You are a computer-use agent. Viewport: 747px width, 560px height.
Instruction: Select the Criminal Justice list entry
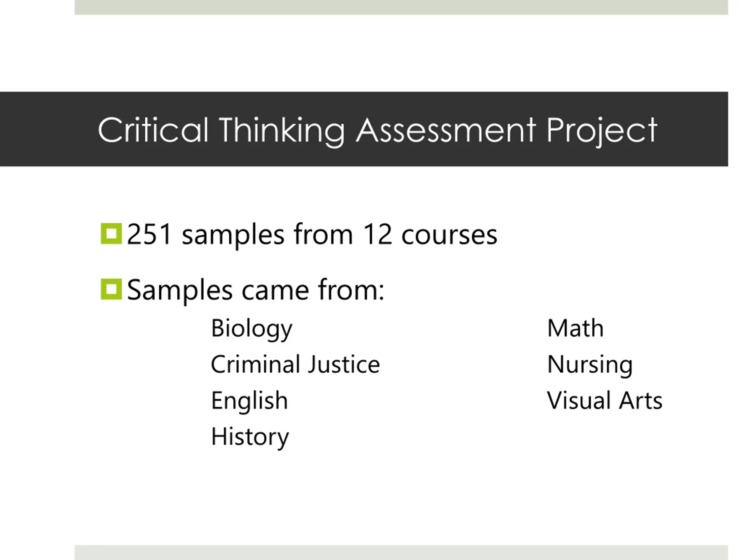click(x=296, y=365)
